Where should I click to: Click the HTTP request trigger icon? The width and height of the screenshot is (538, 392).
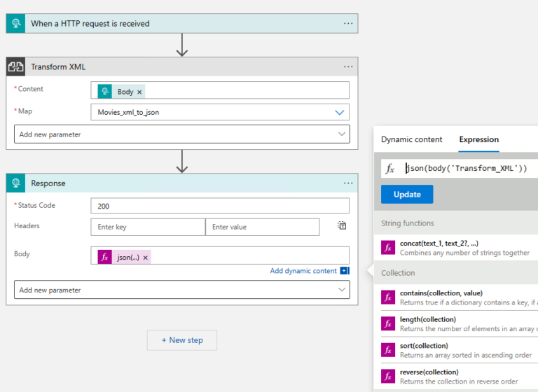[16, 23]
